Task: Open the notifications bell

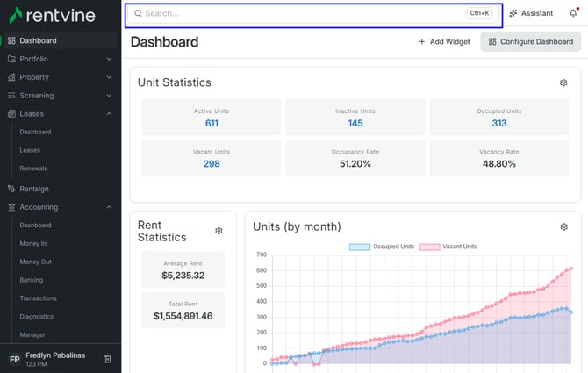Action: [x=573, y=13]
